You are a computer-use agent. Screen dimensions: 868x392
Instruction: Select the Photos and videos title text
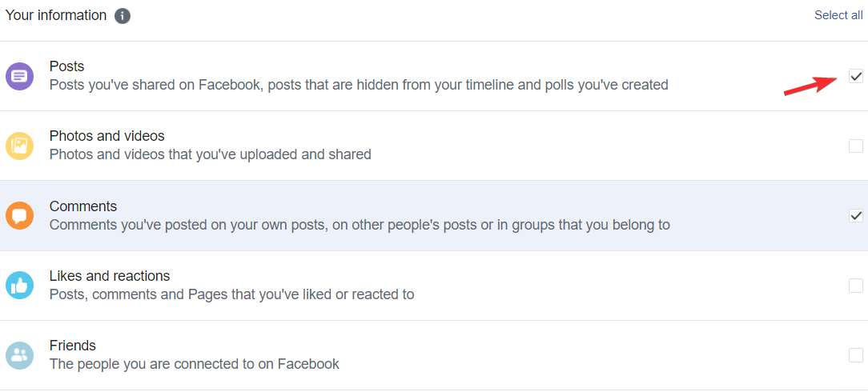(x=106, y=136)
